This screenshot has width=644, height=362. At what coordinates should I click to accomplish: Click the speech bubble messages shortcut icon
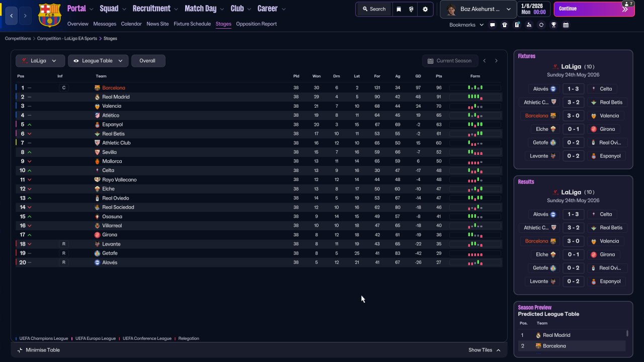point(493,25)
